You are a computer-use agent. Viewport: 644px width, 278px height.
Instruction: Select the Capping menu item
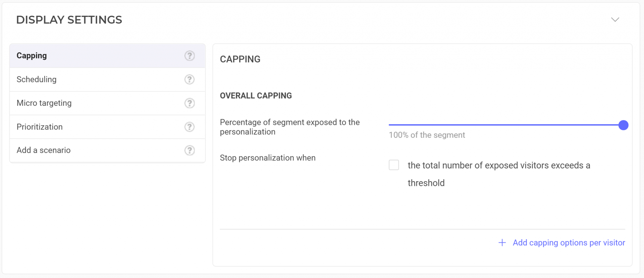(x=107, y=56)
